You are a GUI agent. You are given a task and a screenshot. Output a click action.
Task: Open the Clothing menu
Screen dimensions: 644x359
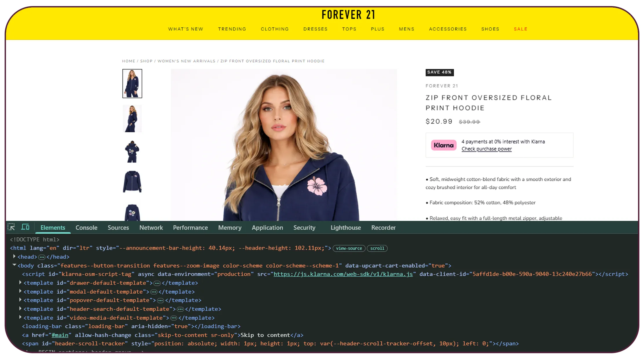tap(275, 29)
